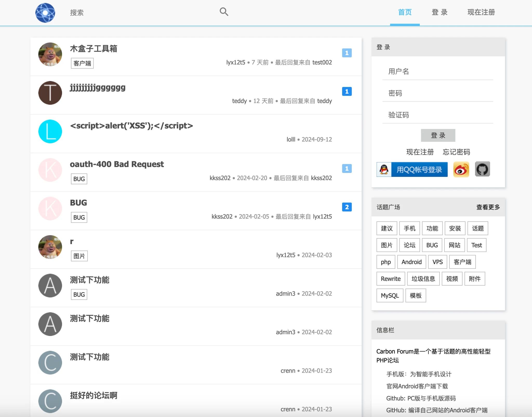Click the Carbon Forum globe logo

click(45, 13)
